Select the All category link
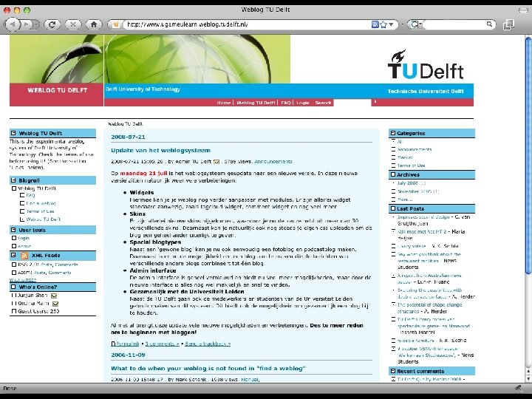 click(400, 141)
